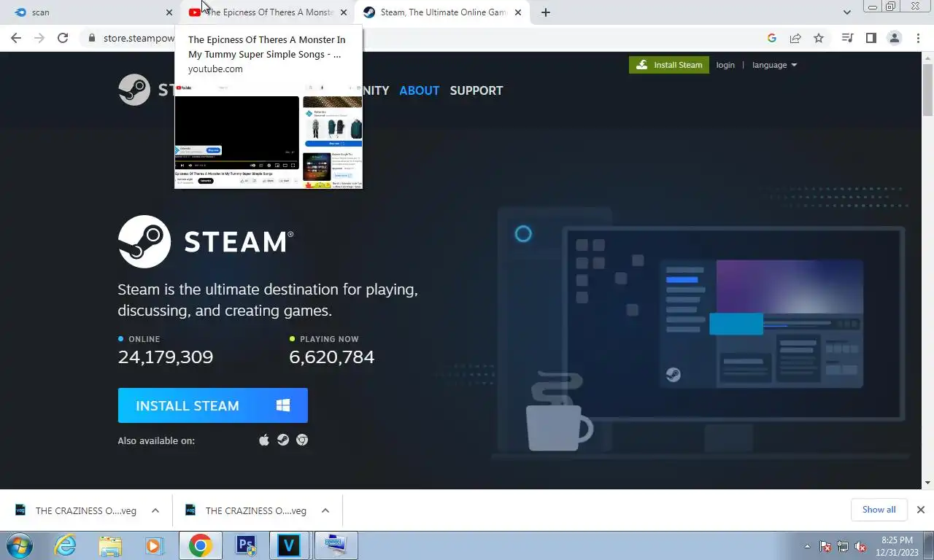Screen dimensions: 934x560
Task: Open the login link
Action: 725,65
